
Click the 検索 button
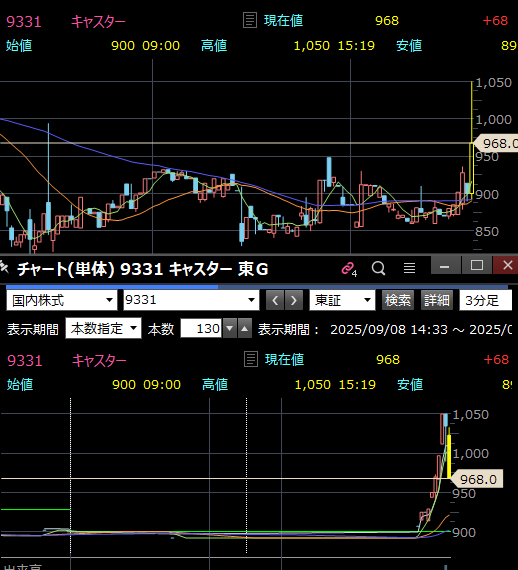(398, 301)
